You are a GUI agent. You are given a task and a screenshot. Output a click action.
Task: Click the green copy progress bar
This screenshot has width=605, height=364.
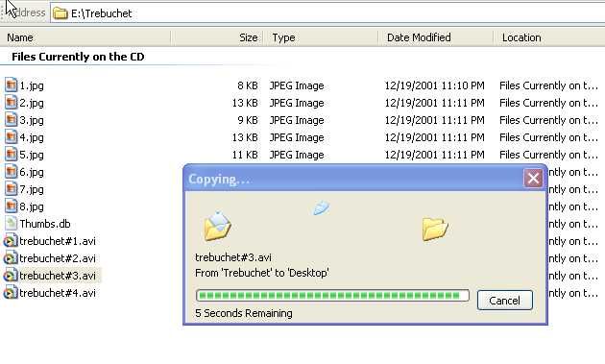[332, 296]
